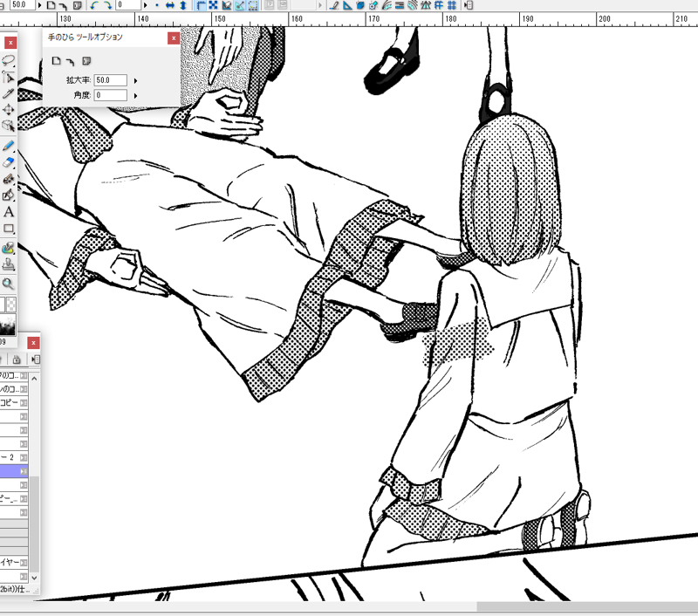
Task: Click the rotate counterclockwise toolbar arrow
Action: (93, 5)
